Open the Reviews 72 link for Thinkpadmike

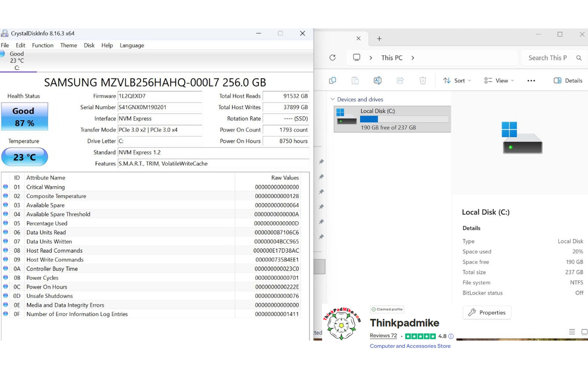(x=383, y=336)
